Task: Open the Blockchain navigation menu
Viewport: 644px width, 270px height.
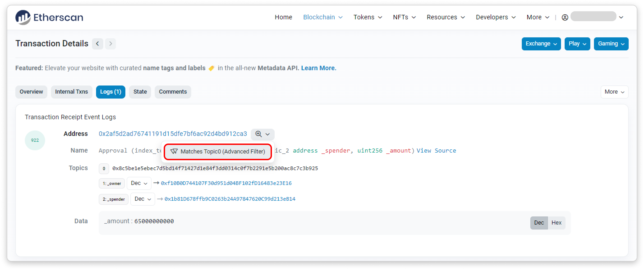Action: pos(322,17)
